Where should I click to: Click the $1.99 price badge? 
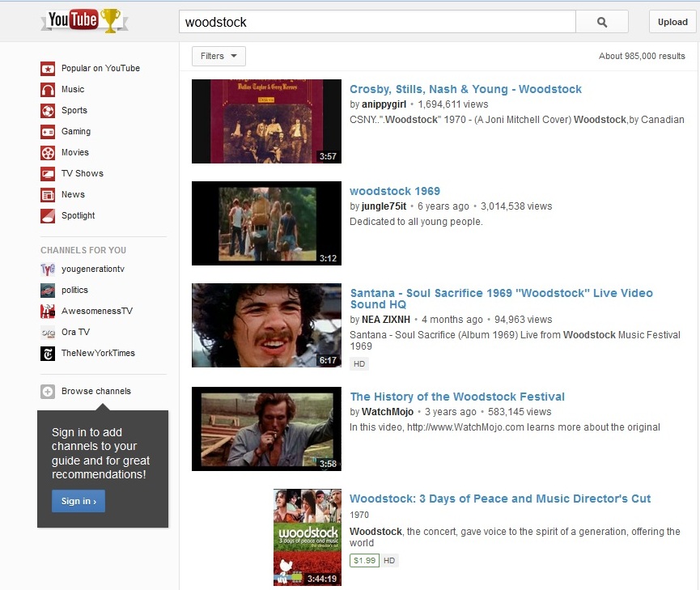pos(364,560)
